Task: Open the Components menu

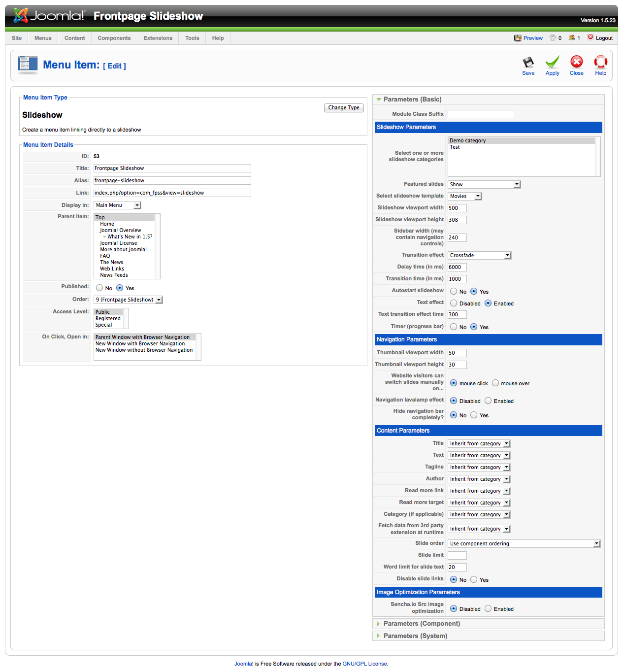Action: (x=114, y=38)
